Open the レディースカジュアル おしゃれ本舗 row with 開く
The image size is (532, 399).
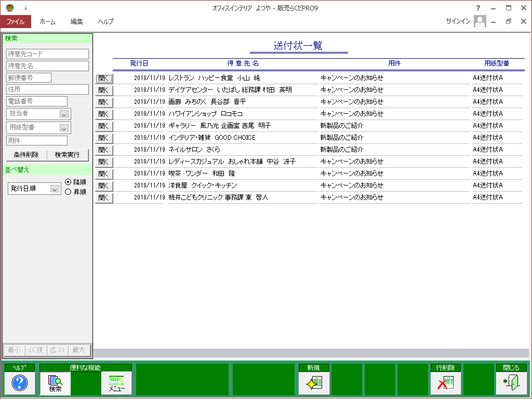coord(104,162)
